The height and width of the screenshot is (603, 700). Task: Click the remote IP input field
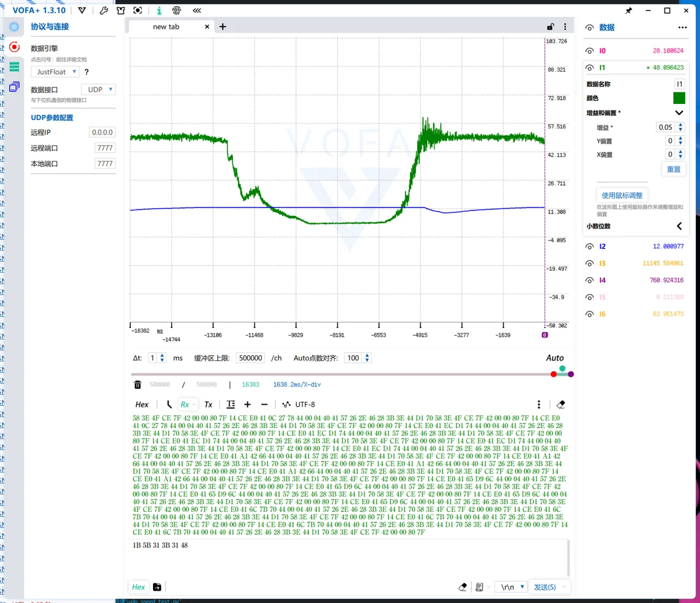pos(102,133)
